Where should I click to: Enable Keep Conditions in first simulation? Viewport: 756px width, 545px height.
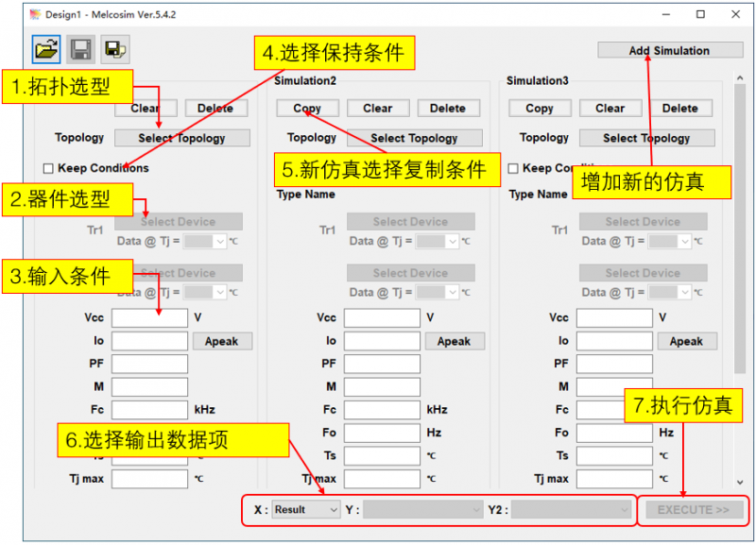(x=48, y=169)
